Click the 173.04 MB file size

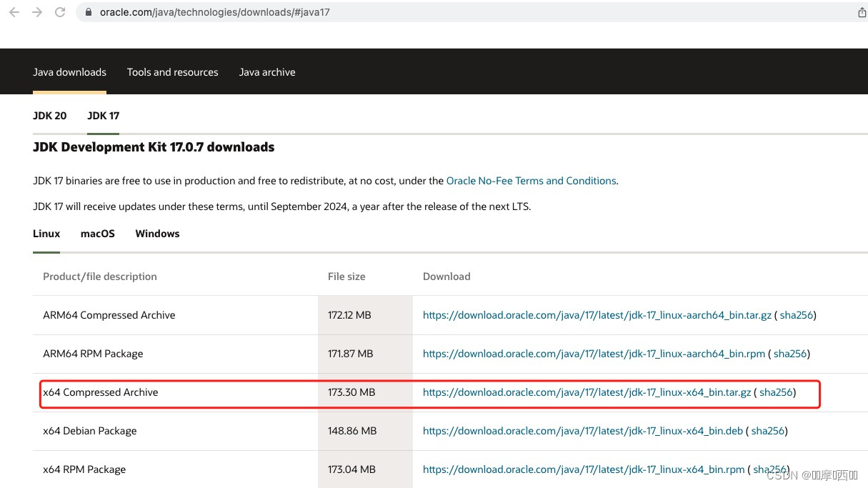pos(351,469)
